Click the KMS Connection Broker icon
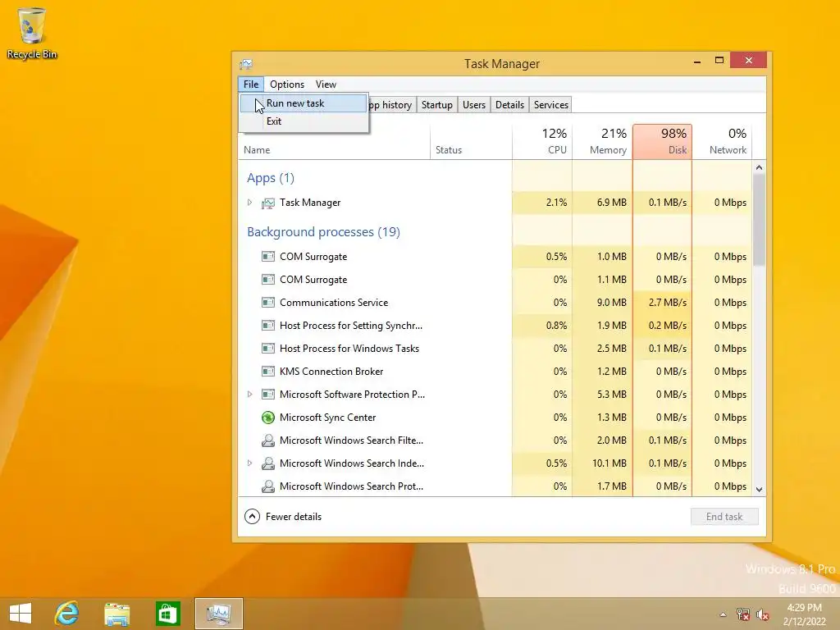This screenshot has height=630, width=840. pos(268,372)
